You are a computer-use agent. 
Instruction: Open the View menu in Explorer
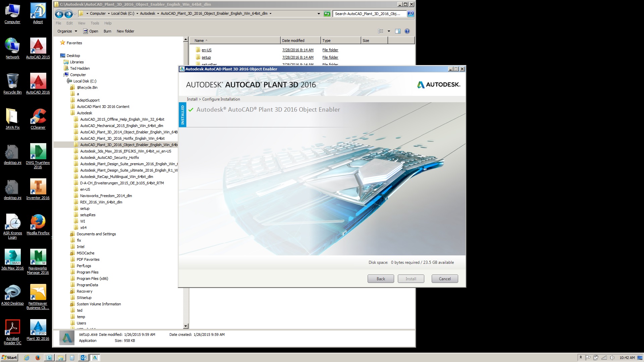point(82,23)
